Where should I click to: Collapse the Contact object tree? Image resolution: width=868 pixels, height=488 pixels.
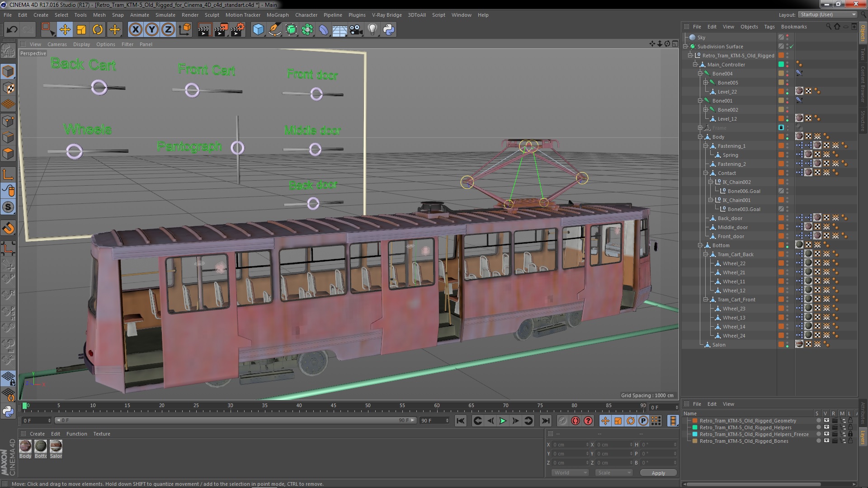pyautogui.click(x=705, y=173)
